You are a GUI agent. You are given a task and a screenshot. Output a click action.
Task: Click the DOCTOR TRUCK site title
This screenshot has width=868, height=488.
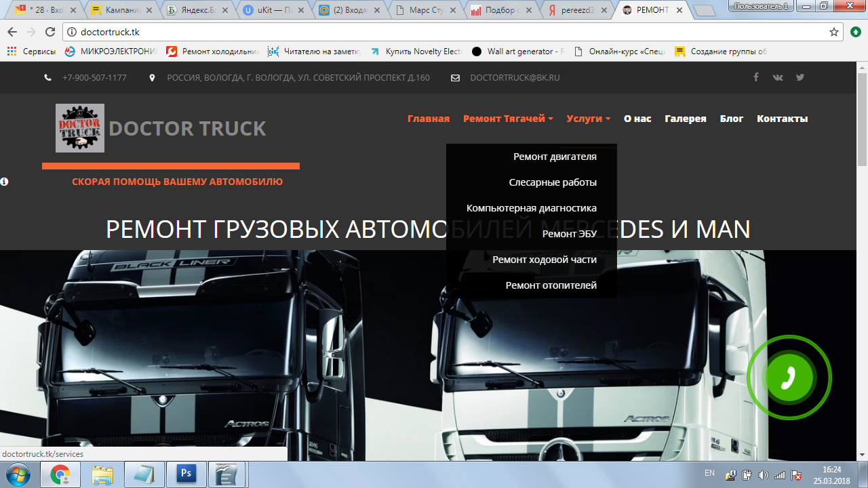pos(187,128)
